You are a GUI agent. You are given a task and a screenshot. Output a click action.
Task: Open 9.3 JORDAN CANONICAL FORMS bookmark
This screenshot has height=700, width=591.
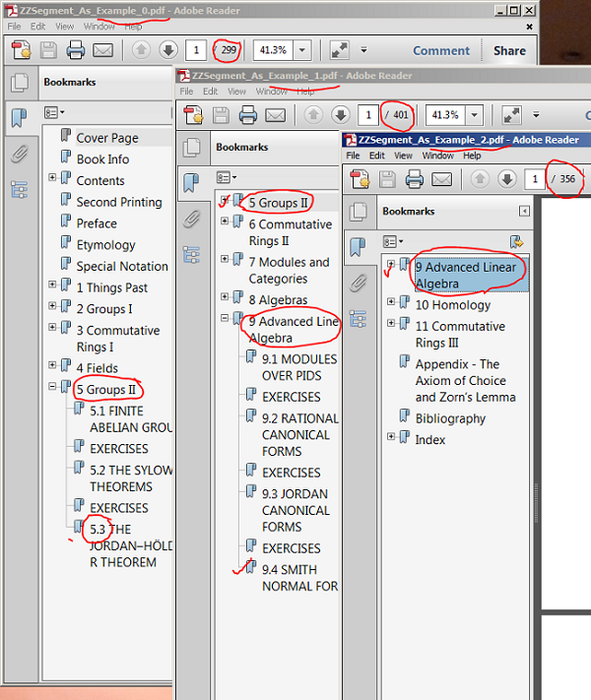pos(295,510)
